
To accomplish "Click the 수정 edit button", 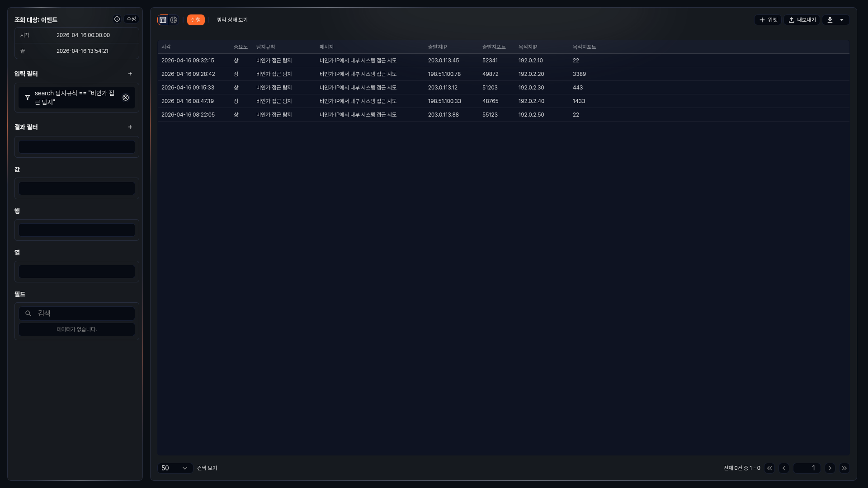I will pos(131,19).
